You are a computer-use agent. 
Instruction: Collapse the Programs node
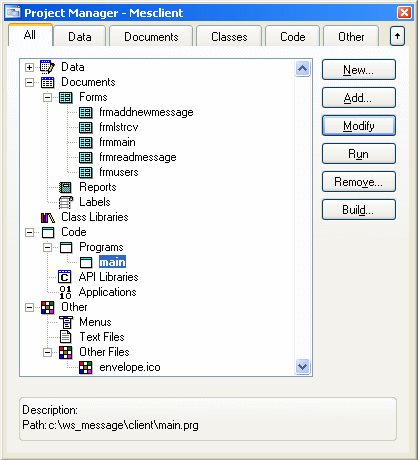point(47,247)
